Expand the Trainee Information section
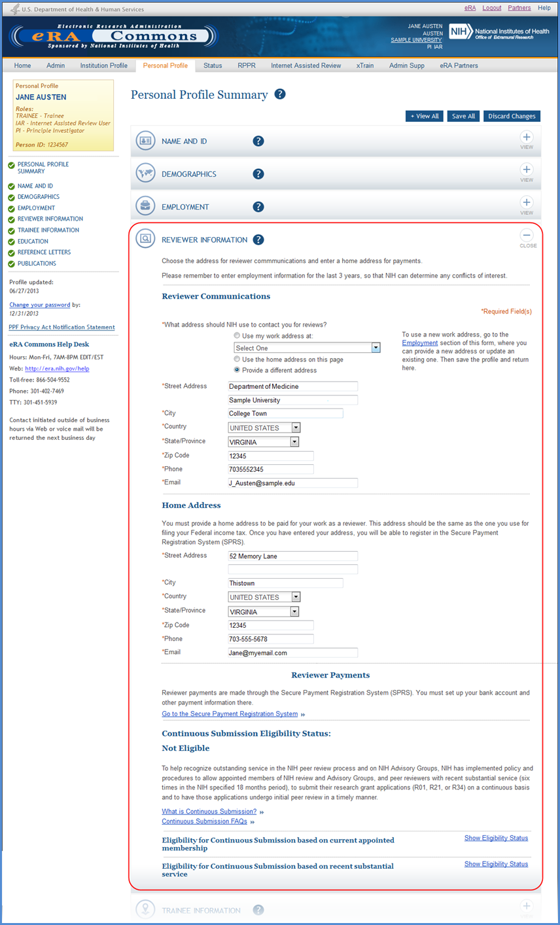 (527, 907)
